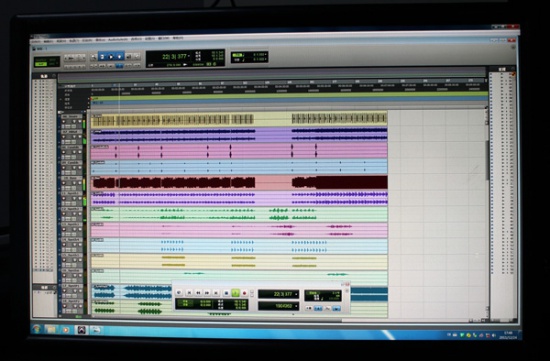Open main counter format dropdown arrow
The height and width of the screenshot is (361, 550).
click(x=189, y=56)
